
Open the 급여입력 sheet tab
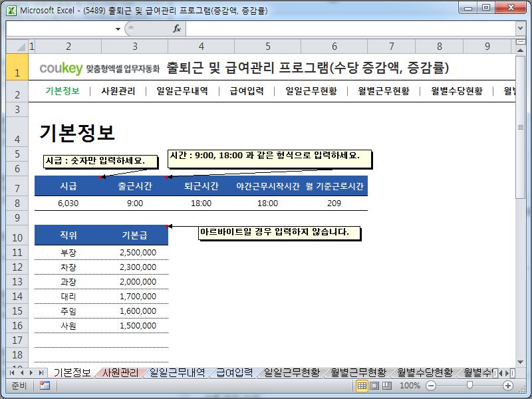click(235, 372)
